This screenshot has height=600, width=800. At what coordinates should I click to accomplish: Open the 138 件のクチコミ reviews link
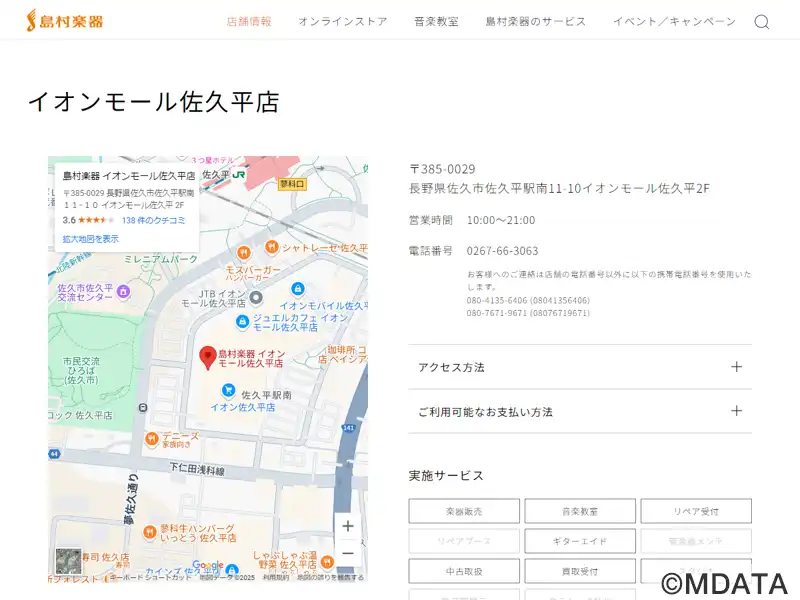[153, 220]
